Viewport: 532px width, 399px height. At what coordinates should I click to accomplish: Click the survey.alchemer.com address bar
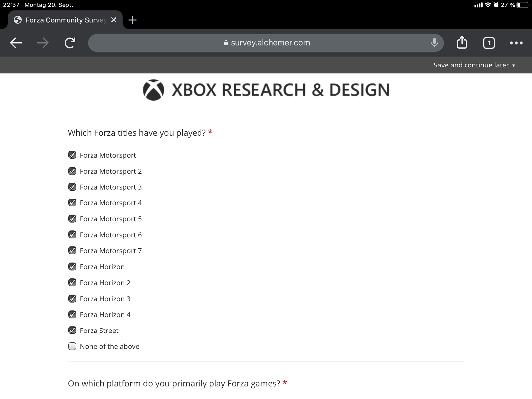click(266, 43)
